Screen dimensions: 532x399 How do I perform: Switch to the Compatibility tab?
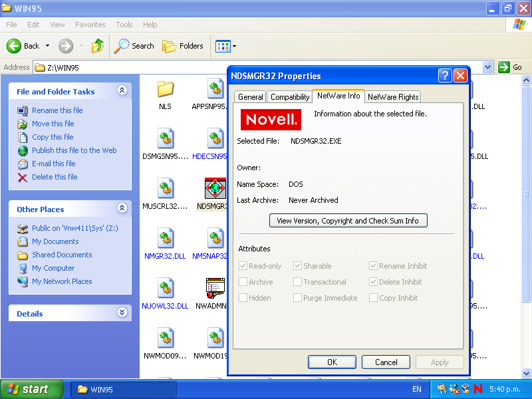tap(290, 97)
